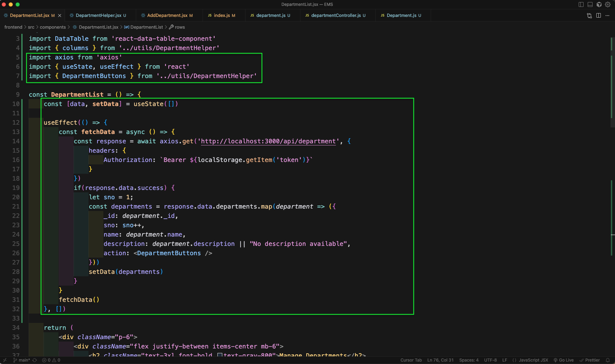Click line number 9 in gutter
This screenshot has width=615, height=364.
point(18,95)
